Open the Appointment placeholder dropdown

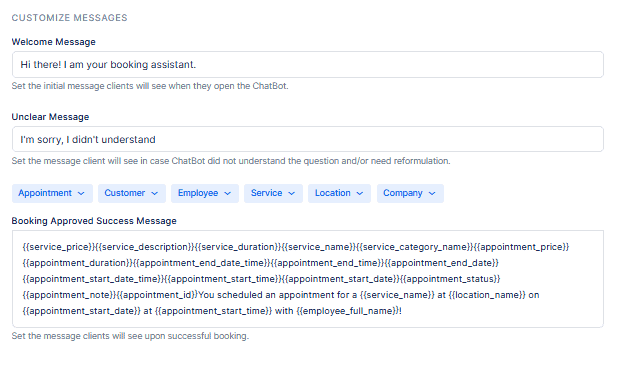tap(52, 193)
